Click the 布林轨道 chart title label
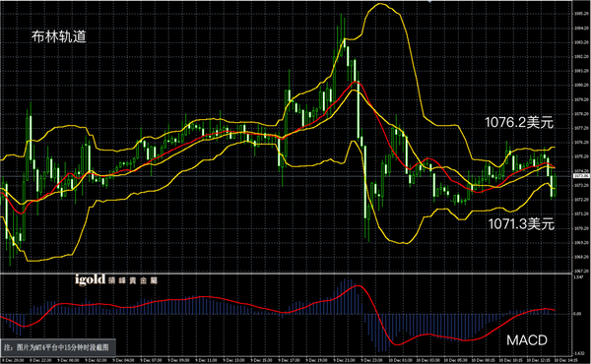Viewport: 591px width, 364px height. [59, 36]
